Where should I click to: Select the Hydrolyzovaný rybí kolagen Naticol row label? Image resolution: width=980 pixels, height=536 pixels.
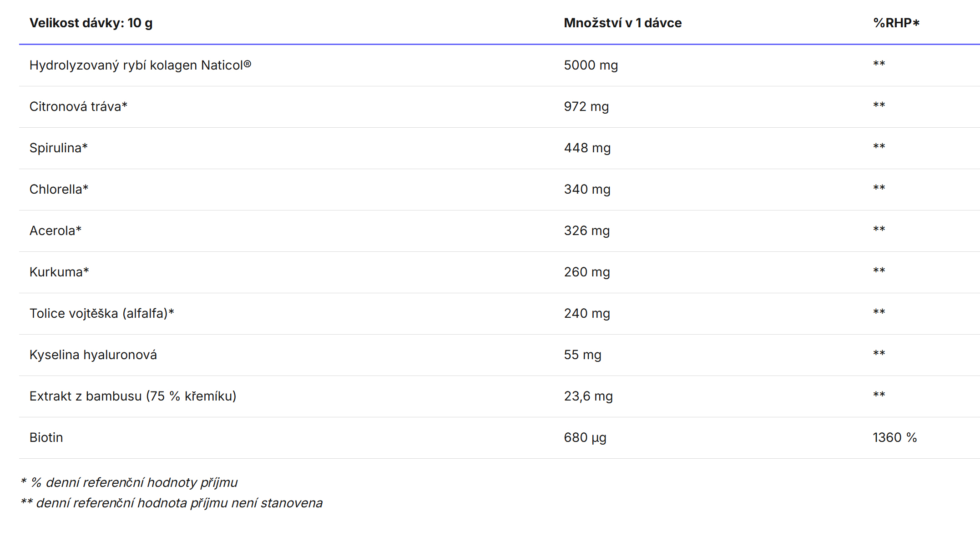point(140,65)
